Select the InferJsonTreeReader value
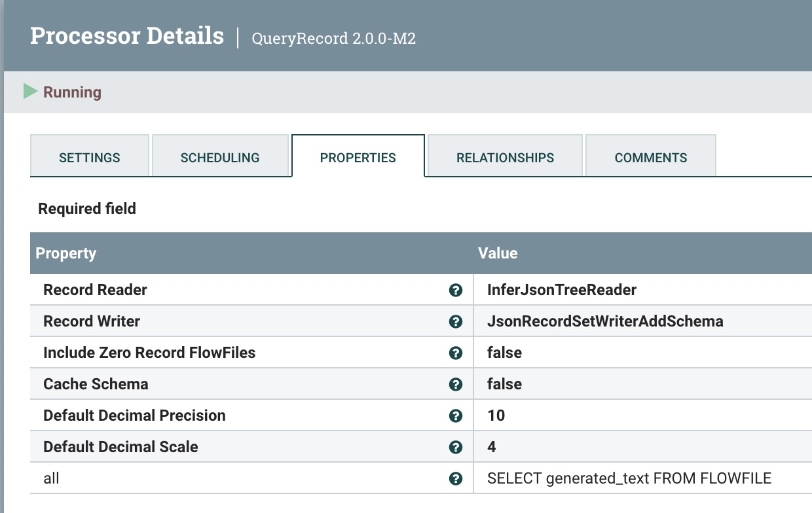Image resolution: width=812 pixels, height=513 pixels. tap(562, 290)
